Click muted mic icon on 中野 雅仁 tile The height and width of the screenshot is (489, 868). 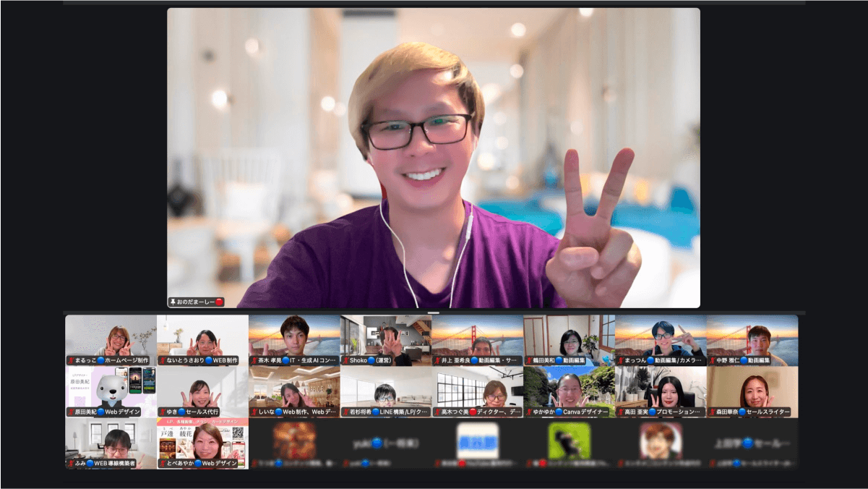point(713,360)
